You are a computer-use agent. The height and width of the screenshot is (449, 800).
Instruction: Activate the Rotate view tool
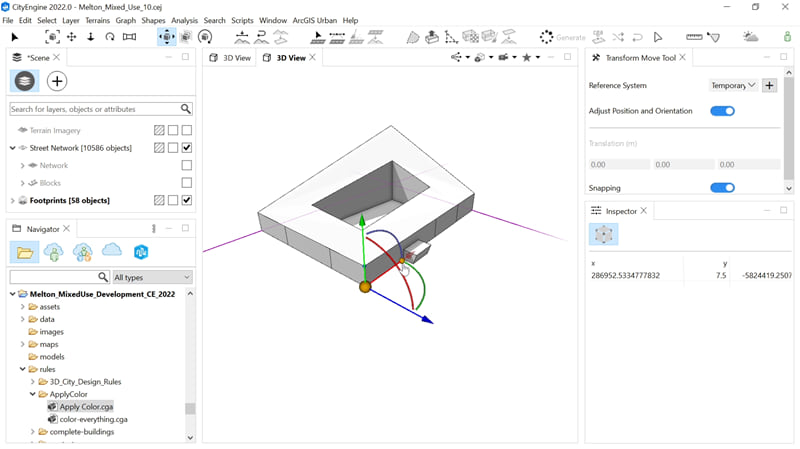point(110,37)
